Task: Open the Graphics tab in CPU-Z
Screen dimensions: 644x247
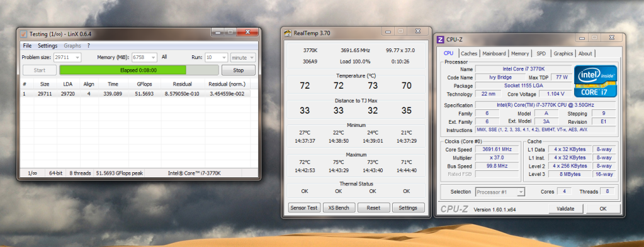Action: [563, 53]
